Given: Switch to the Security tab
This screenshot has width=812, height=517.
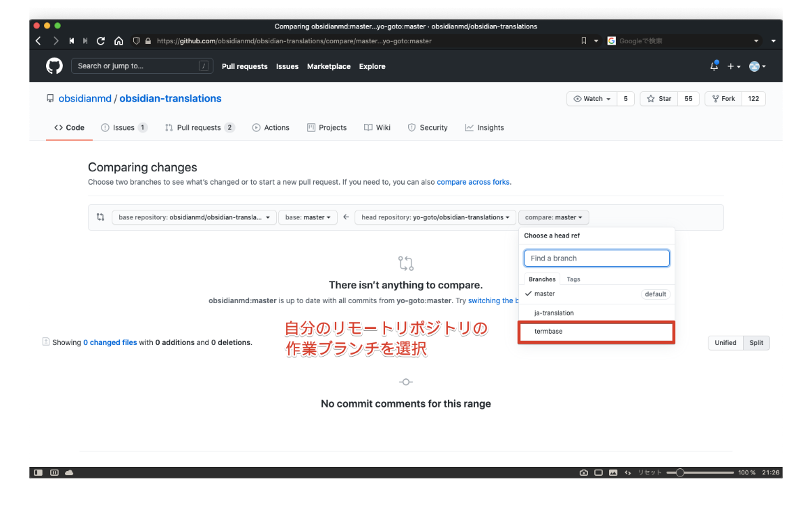Looking at the screenshot, I should point(428,127).
